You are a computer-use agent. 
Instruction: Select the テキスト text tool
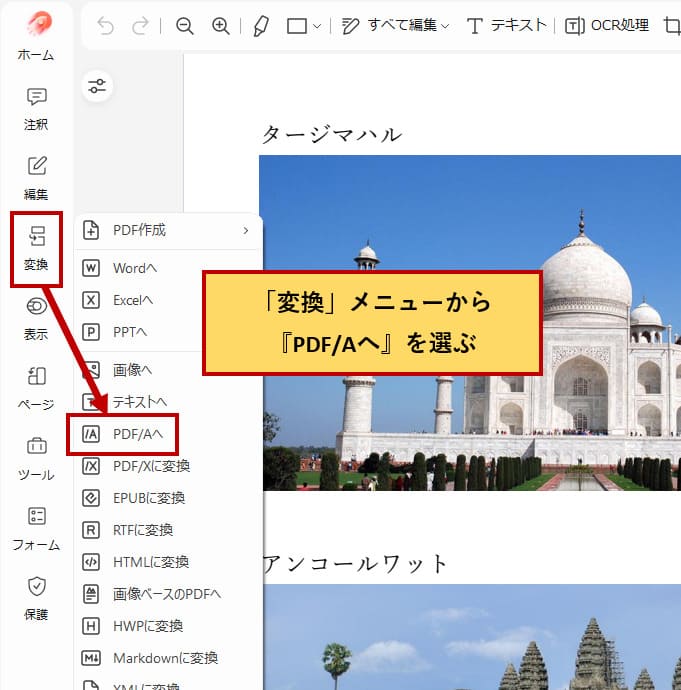pyautogui.click(x=506, y=26)
